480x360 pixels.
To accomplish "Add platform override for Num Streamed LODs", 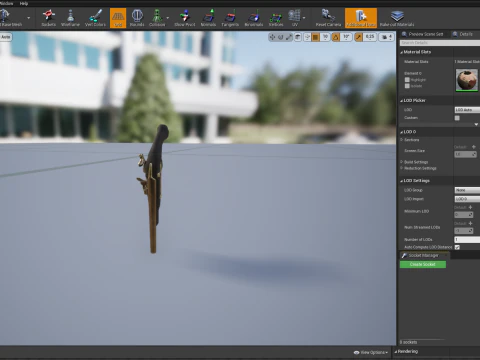I will (x=470, y=223).
